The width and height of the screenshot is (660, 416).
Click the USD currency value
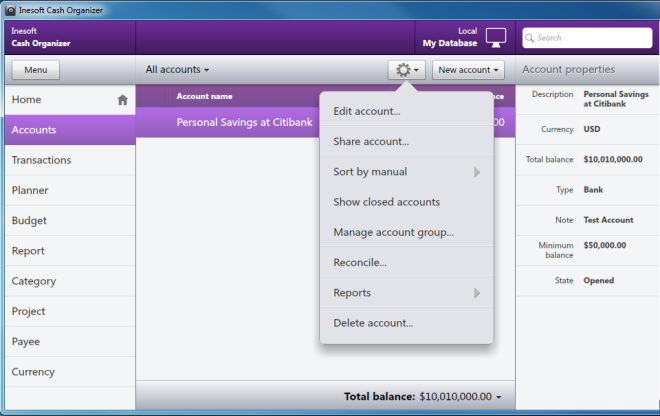[x=592, y=129]
